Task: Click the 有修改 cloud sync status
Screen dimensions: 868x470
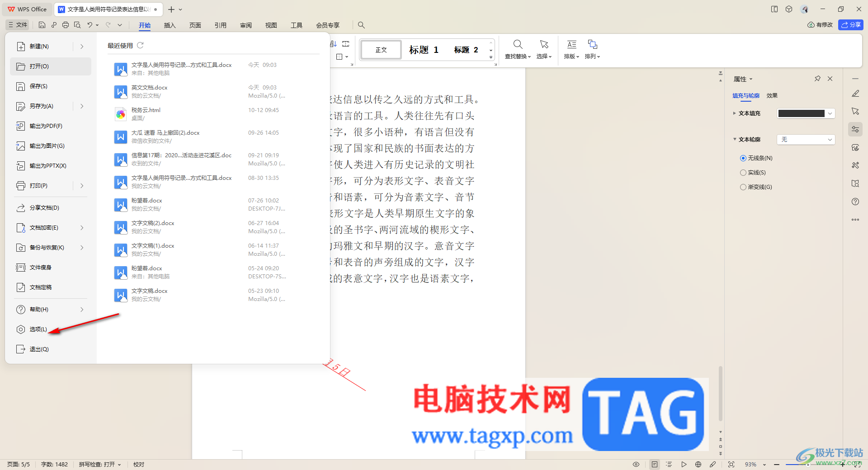Action: (x=820, y=25)
